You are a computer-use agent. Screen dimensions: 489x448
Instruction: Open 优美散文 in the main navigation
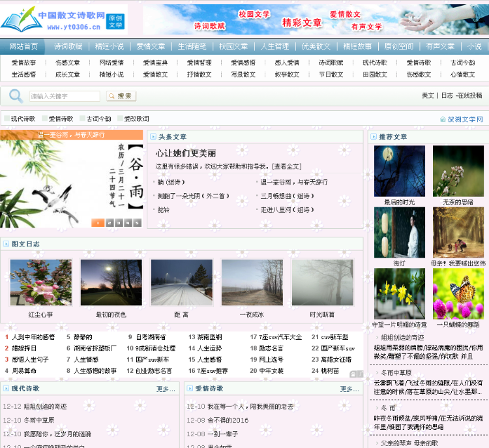click(316, 46)
